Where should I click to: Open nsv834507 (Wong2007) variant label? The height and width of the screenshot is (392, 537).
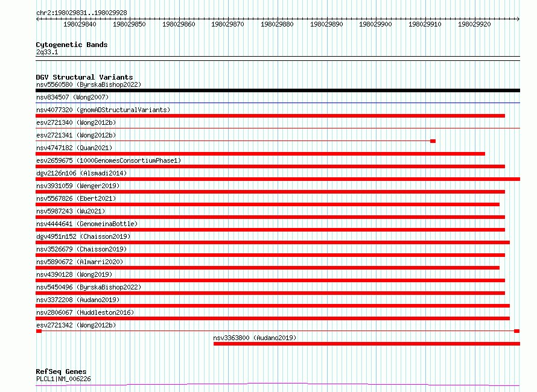72,97
